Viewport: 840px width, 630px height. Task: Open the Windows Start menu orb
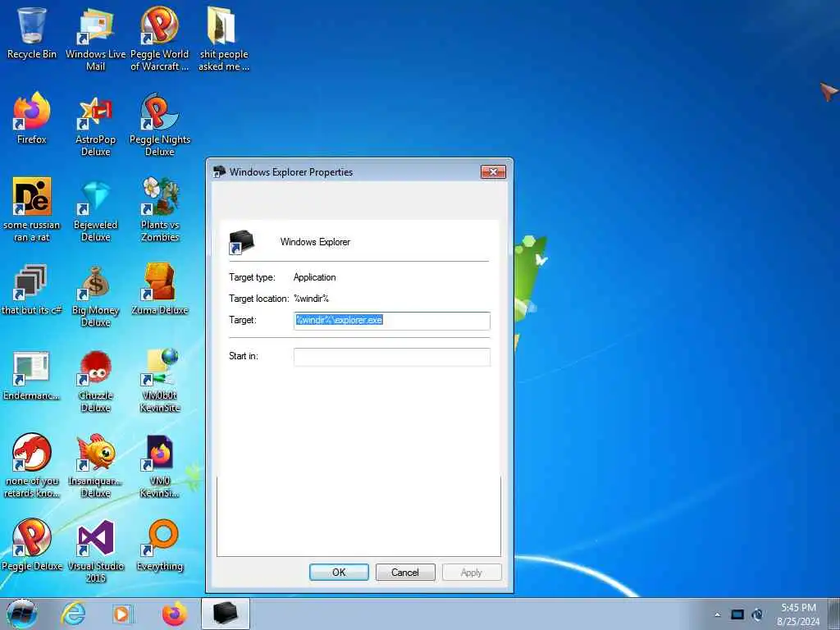pyautogui.click(x=22, y=614)
